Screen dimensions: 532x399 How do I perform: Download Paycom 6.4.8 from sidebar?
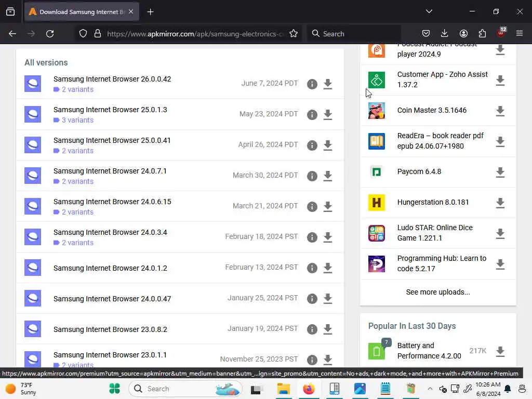500,172
